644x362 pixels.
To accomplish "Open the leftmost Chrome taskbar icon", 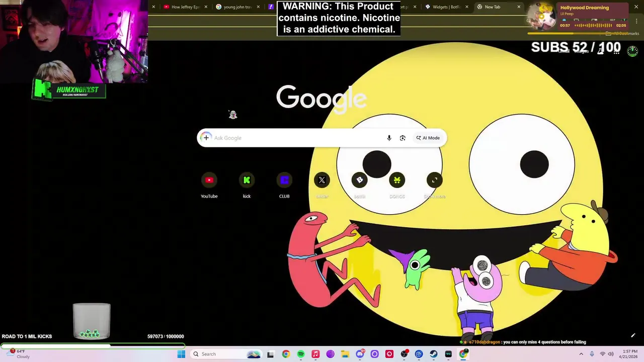I will pos(286,354).
